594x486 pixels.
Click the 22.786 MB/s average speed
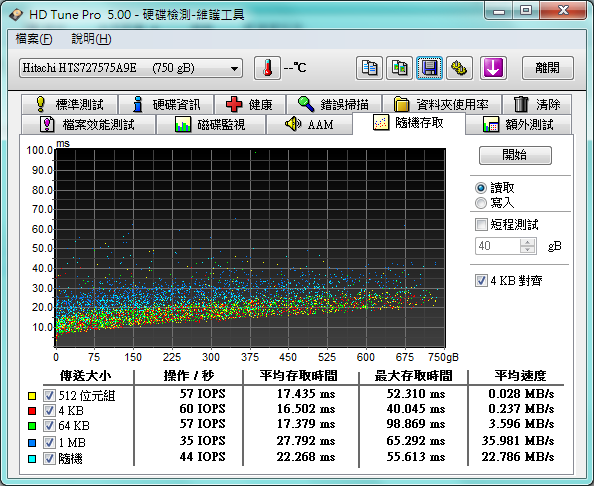click(x=518, y=457)
